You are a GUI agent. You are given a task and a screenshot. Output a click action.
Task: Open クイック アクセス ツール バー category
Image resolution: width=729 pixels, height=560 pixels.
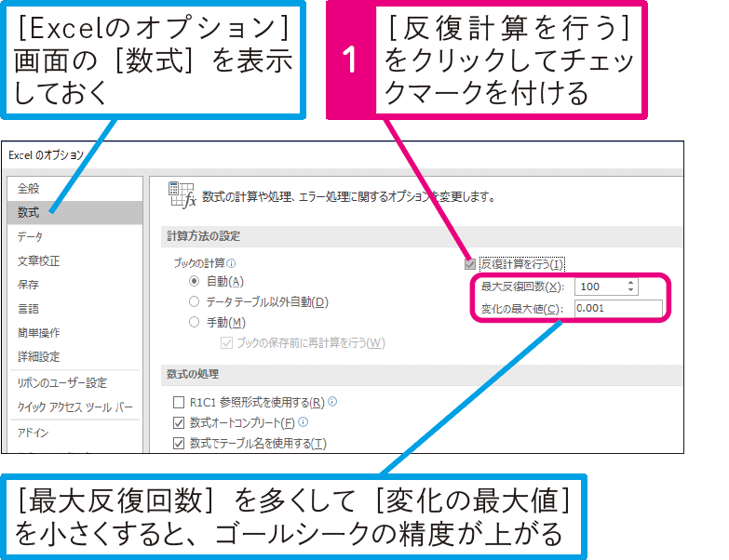point(74,407)
